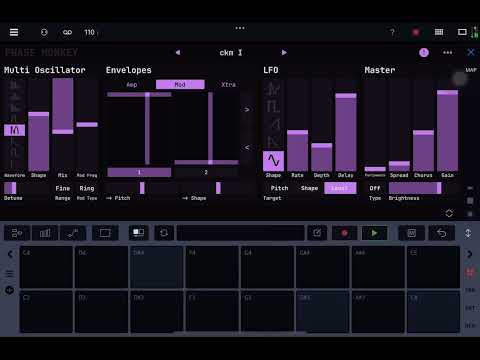Open the grid view icon at top right
Viewport: 480px width, 360px height.
click(x=439, y=32)
